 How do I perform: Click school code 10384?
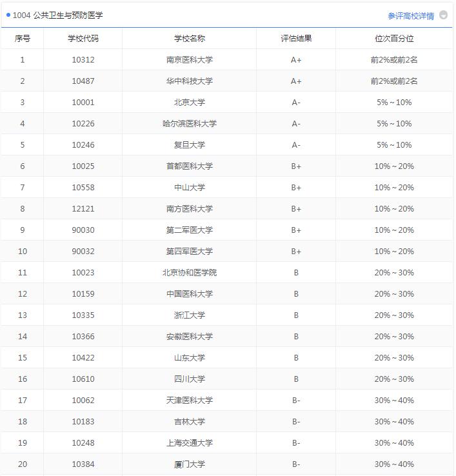pyautogui.click(x=83, y=464)
